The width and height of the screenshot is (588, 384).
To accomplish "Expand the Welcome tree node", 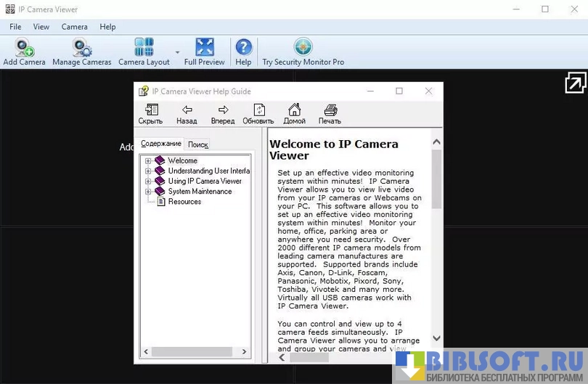I will (148, 161).
